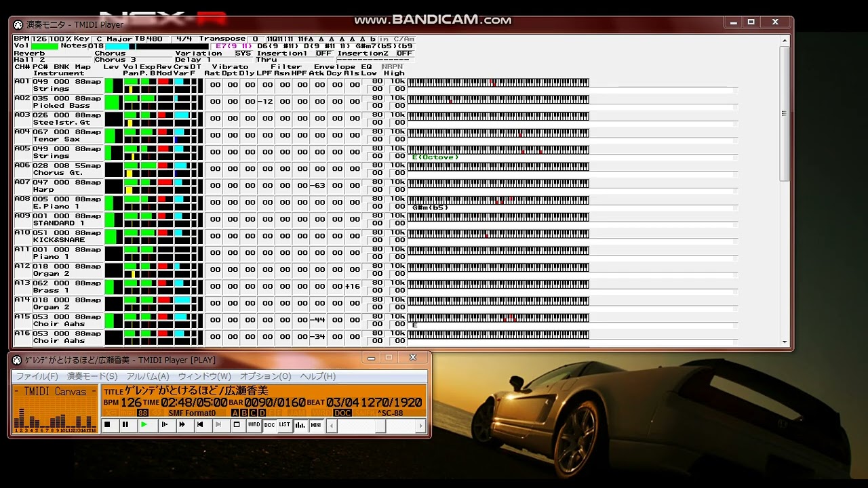Toggle the part D indicator
Viewport: 868px width, 488px height.
[262, 413]
